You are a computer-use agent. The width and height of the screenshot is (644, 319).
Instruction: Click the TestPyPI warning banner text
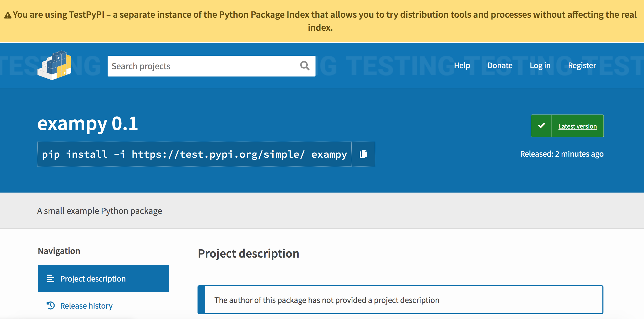coord(325,21)
